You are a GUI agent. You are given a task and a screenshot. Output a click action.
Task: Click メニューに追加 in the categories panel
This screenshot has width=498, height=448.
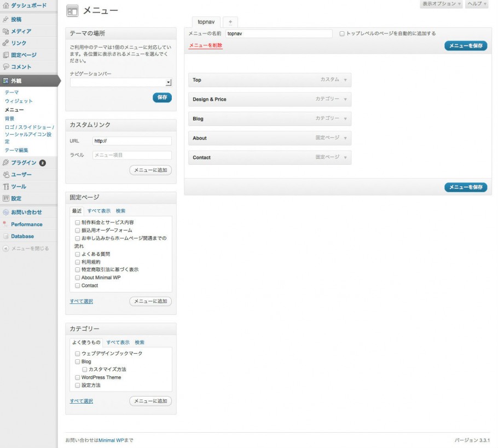pyautogui.click(x=150, y=401)
